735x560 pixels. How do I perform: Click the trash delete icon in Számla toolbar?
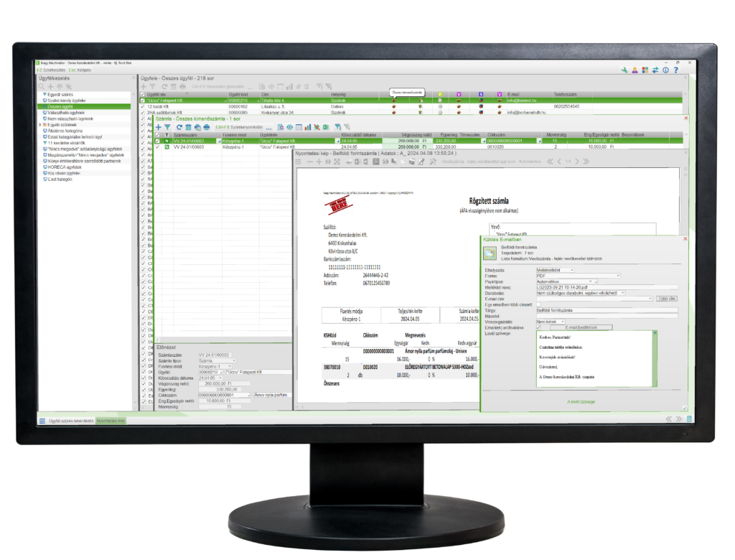point(188,127)
